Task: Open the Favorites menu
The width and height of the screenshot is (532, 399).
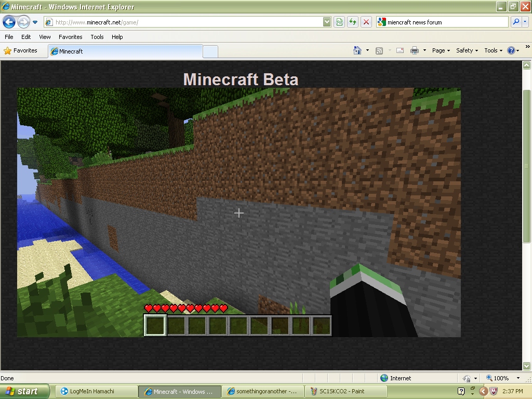Action: tap(71, 37)
